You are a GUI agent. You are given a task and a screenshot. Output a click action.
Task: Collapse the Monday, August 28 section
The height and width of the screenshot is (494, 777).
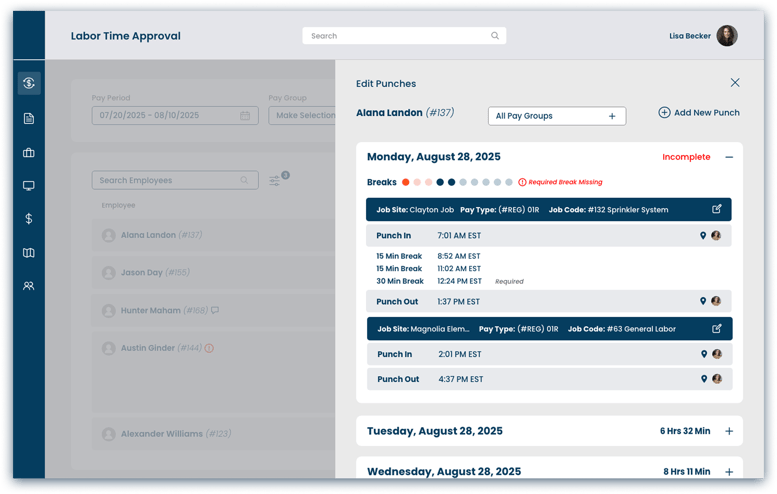click(x=729, y=157)
